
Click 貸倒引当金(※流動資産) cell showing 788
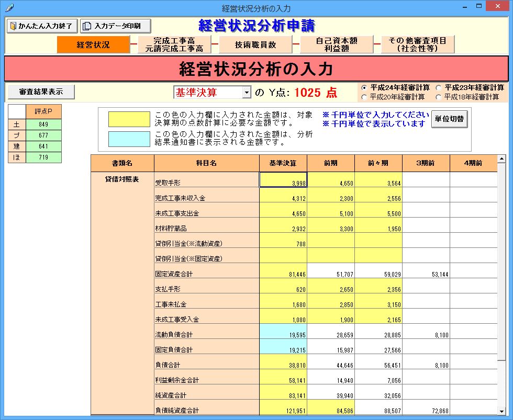coord(283,241)
